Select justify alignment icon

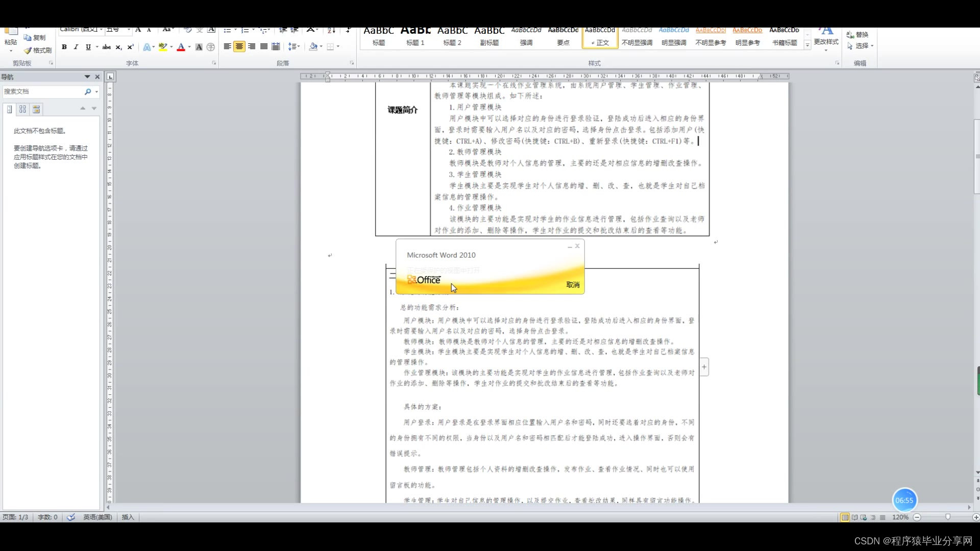click(x=263, y=46)
